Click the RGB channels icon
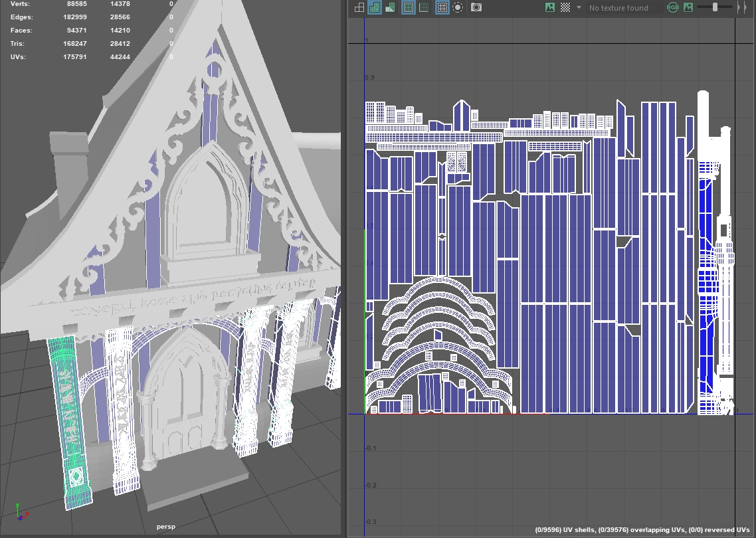 coord(673,8)
